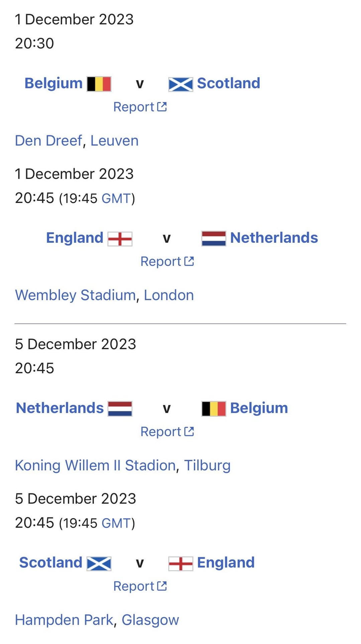Click England flag in Hampden Park match
The height and width of the screenshot is (644, 361).
click(x=180, y=564)
